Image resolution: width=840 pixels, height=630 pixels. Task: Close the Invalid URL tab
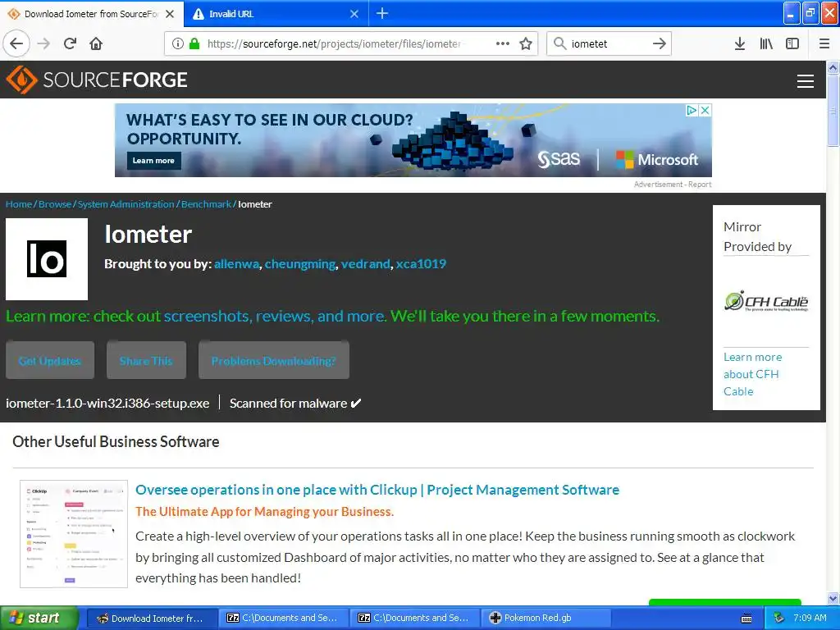tap(354, 14)
